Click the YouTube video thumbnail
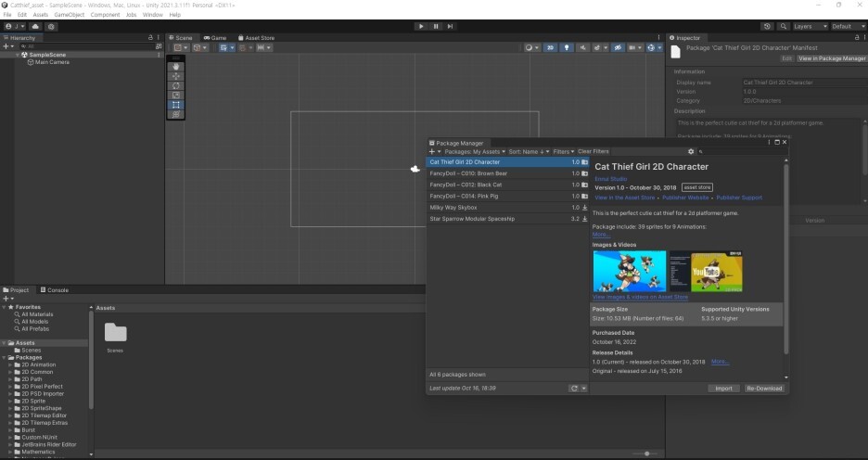 click(x=707, y=271)
